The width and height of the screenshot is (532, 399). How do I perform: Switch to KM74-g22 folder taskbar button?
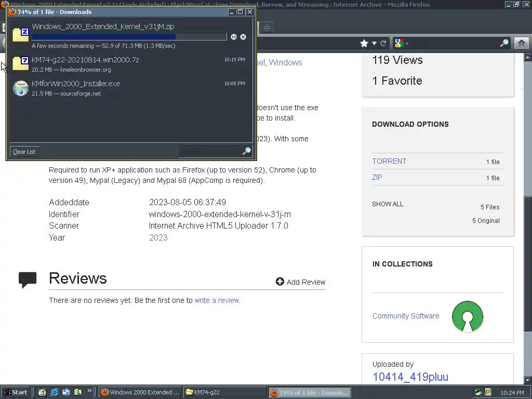point(224,392)
